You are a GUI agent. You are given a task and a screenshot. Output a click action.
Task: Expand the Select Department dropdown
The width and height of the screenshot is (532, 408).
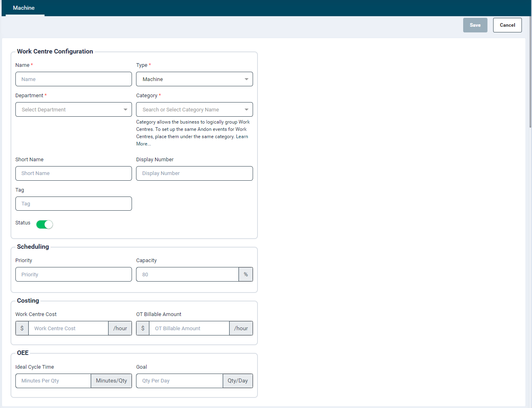coord(74,110)
